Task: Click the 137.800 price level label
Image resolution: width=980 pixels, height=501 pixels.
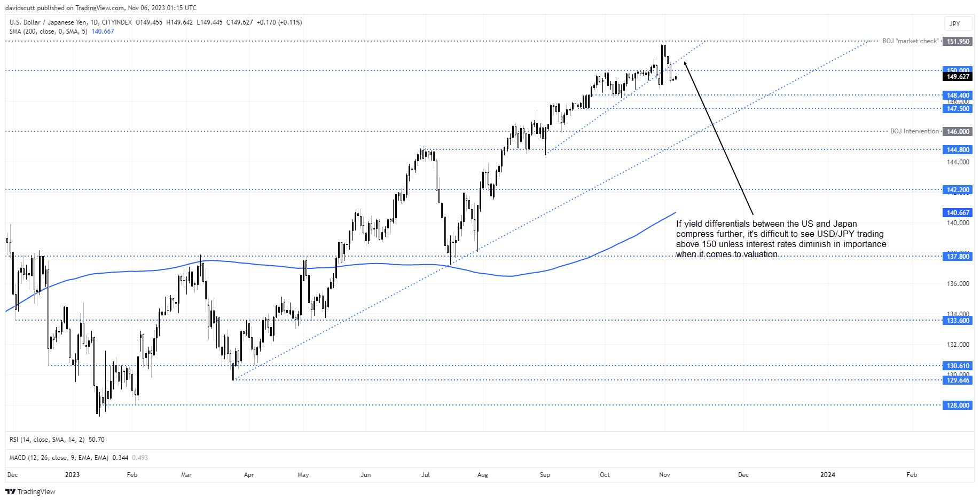Action: tap(958, 257)
